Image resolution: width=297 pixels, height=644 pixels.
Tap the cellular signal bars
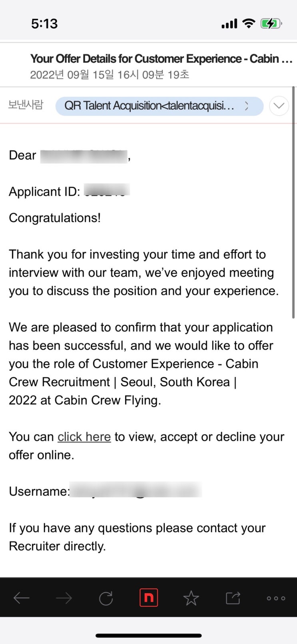[x=229, y=24]
